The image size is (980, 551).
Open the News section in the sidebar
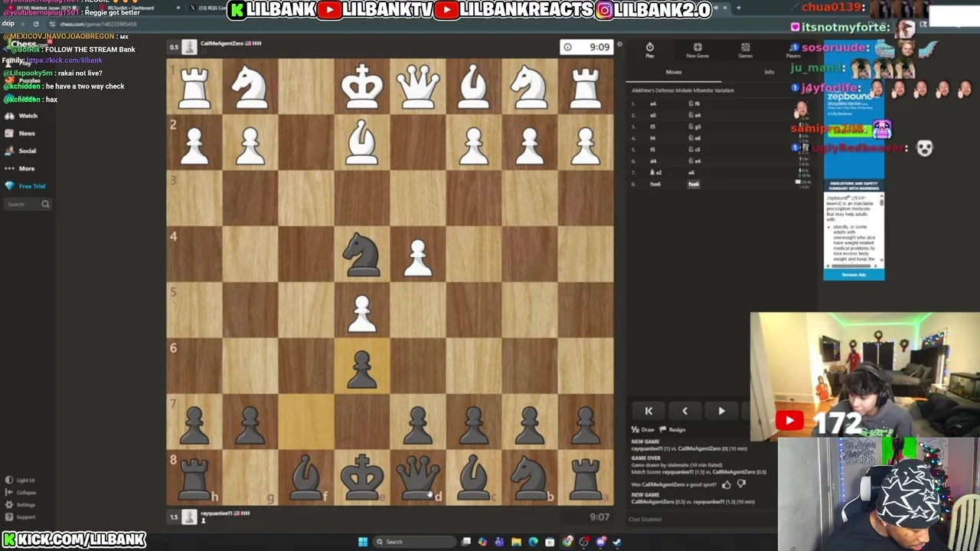(x=21, y=133)
